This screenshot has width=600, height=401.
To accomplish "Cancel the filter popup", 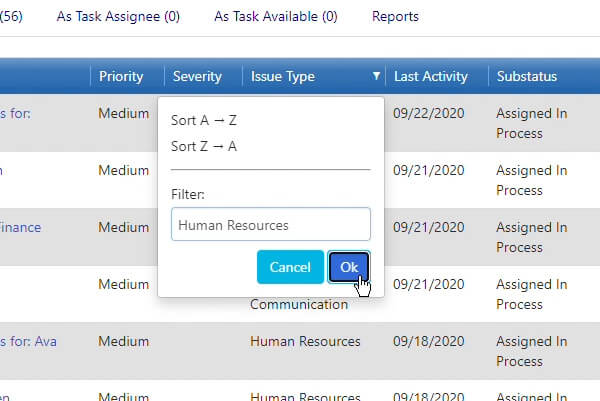I will click(290, 267).
